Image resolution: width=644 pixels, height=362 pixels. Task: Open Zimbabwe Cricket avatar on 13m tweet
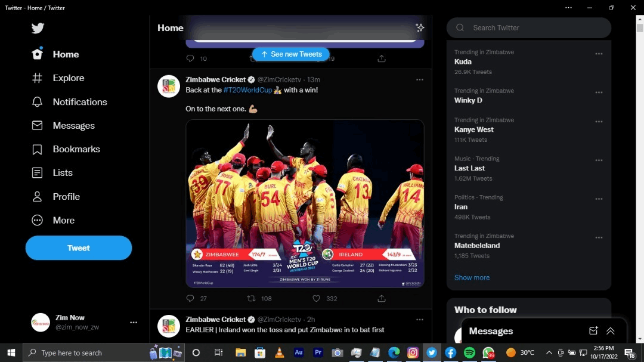169,86
